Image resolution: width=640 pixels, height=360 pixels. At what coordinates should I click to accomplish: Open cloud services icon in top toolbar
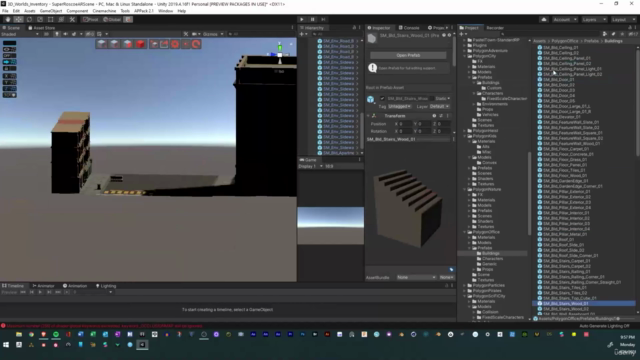tap(544, 19)
